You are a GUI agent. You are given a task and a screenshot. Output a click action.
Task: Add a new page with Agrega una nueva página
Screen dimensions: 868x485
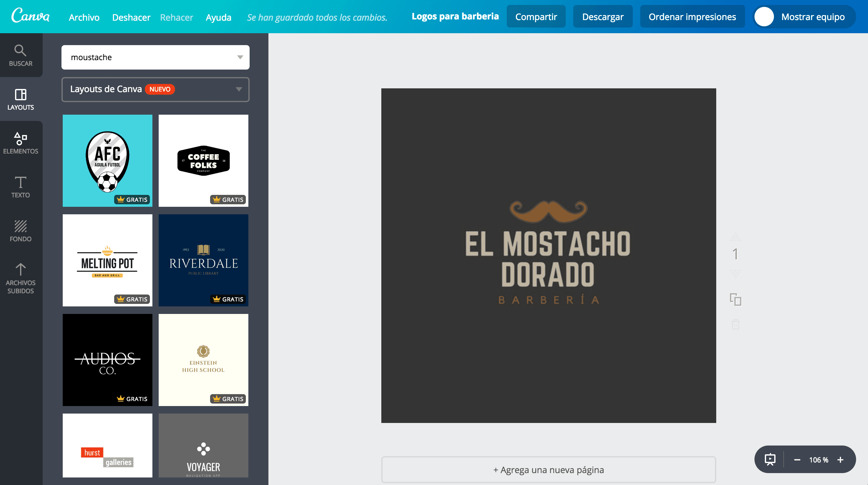[548, 470]
